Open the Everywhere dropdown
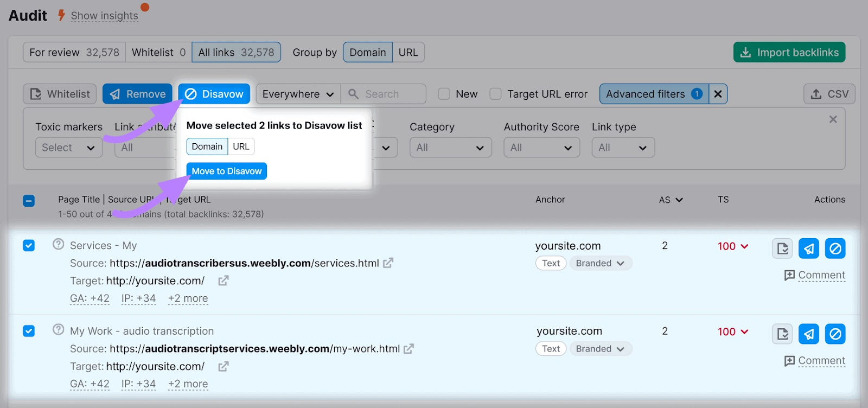This screenshot has height=408, width=868. [x=298, y=94]
